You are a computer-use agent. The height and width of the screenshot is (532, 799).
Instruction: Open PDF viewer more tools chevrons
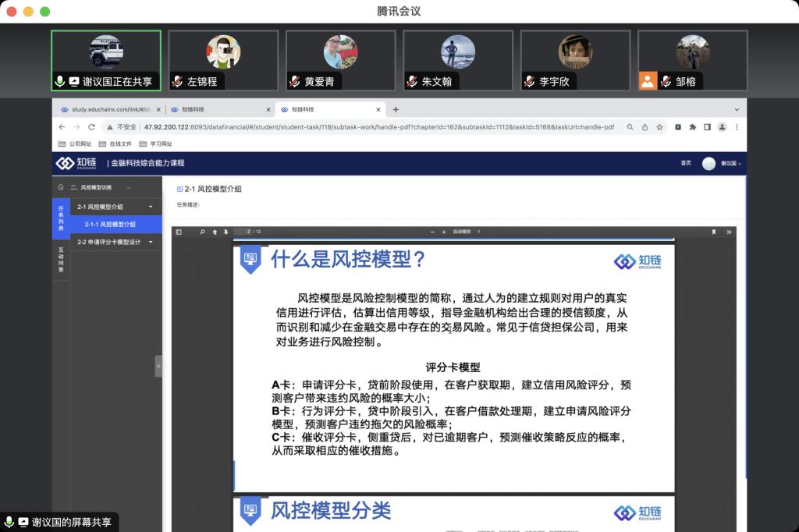pos(729,232)
